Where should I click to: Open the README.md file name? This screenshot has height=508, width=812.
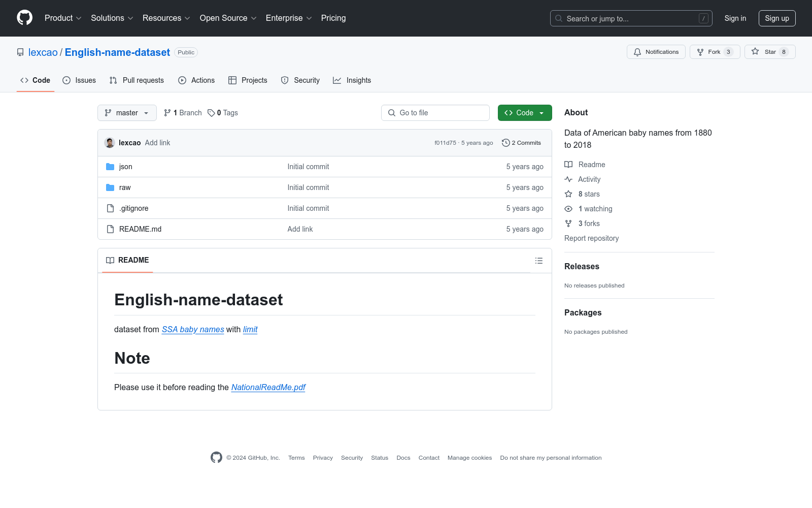(x=140, y=229)
